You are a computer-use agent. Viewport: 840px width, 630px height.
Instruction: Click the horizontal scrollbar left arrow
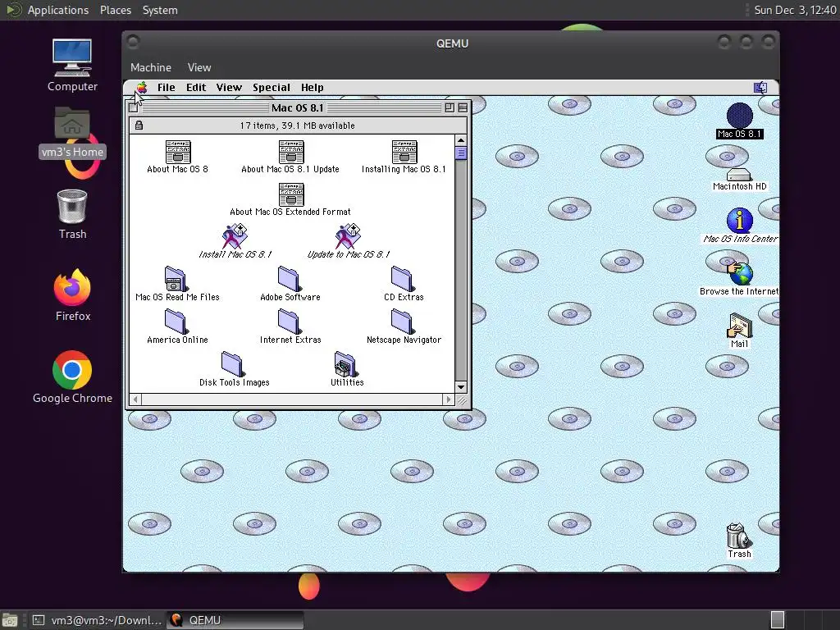[135, 399]
